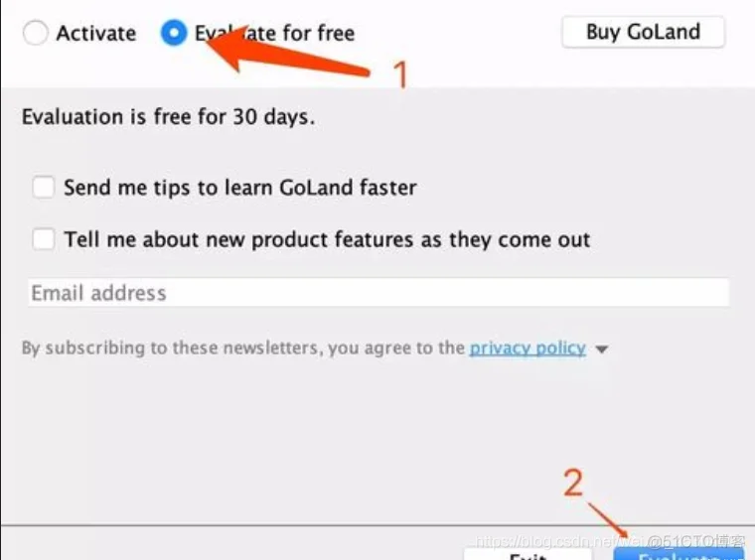
Task: Check the new product features checkbox
Action: [x=44, y=238]
